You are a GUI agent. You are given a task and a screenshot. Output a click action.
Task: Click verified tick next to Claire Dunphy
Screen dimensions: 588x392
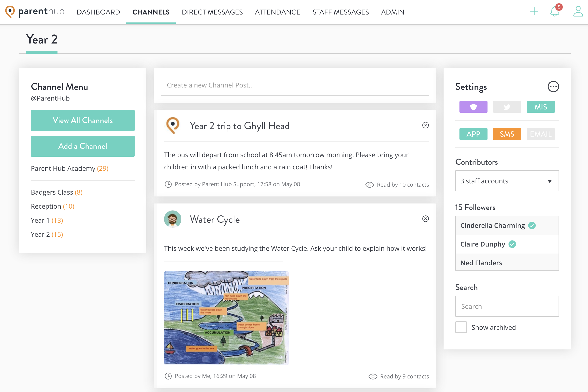pos(512,244)
